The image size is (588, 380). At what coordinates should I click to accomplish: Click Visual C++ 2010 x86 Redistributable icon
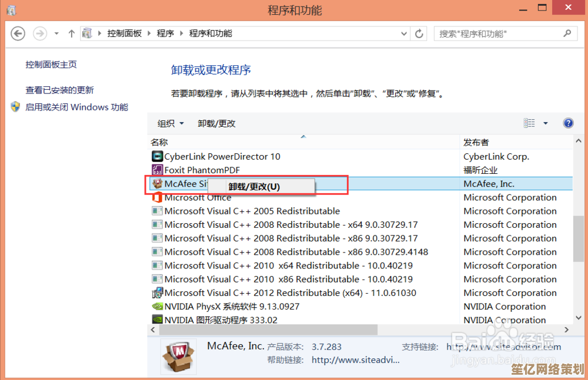pos(157,279)
